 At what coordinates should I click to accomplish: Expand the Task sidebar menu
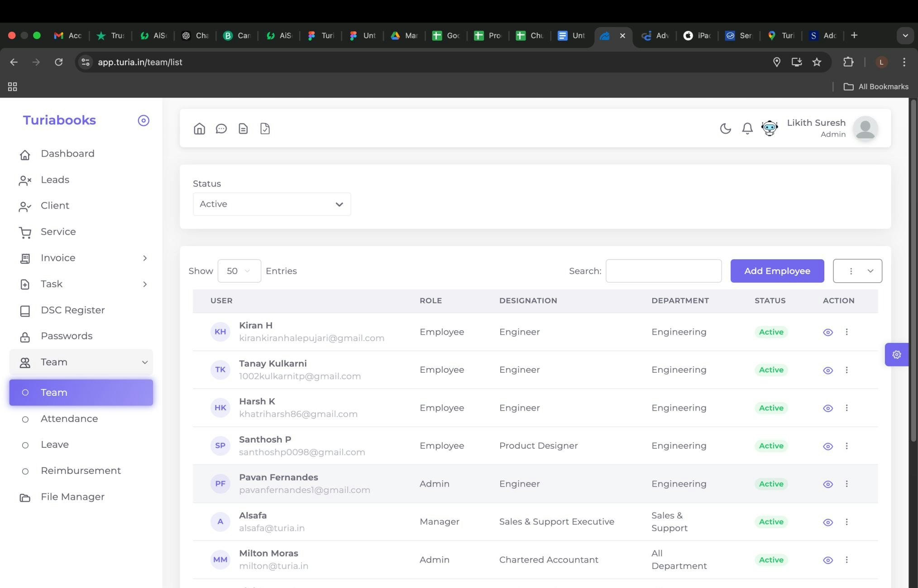(x=81, y=285)
